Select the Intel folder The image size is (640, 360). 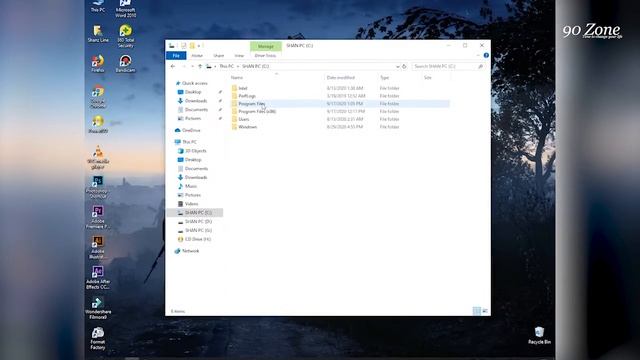click(x=242, y=88)
